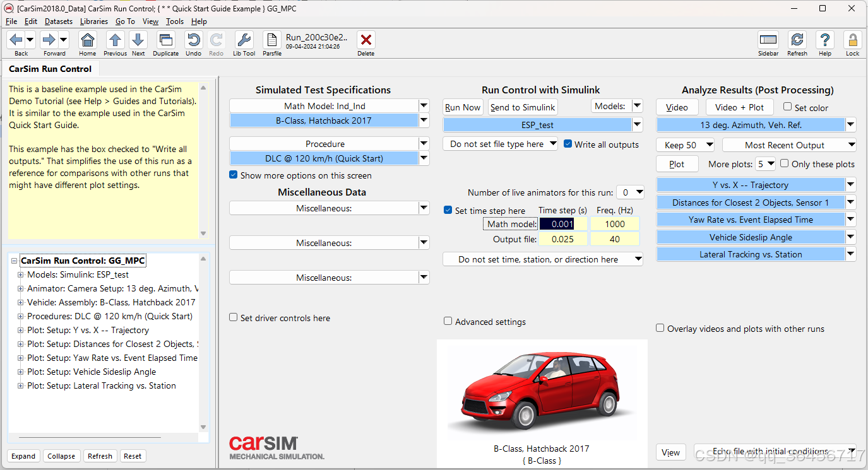Open Forward history dropdown arrow
The height and width of the screenshot is (470, 868).
(x=63, y=40)
